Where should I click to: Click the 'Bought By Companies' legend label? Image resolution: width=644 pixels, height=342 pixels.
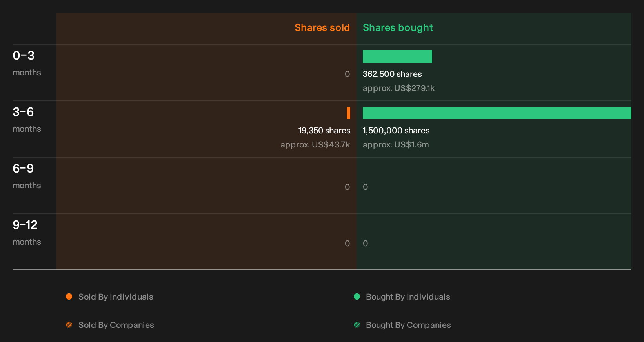408,325
